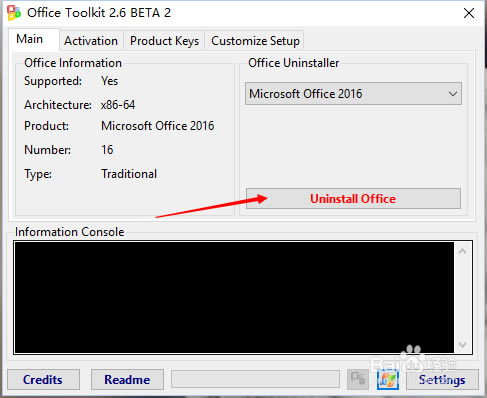Click the Windows toolkit flag icon

(x=388, y=380)
